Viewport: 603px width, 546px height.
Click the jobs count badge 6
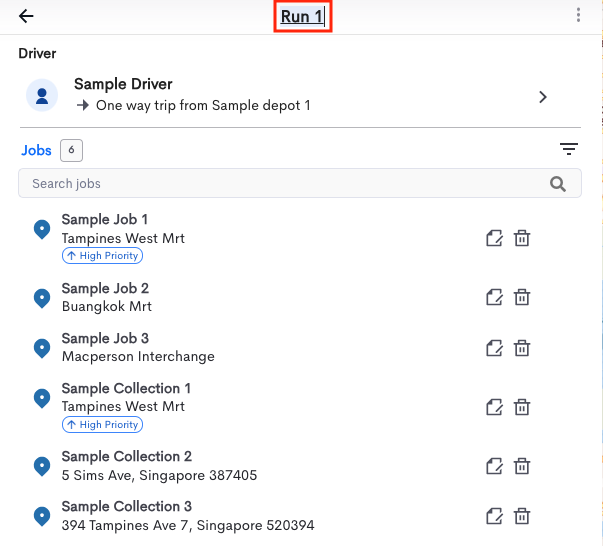pyautogui.click(x=71, y=150)
